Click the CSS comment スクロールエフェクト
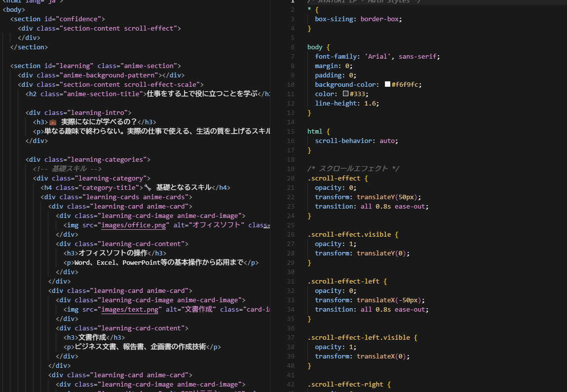The width and height of the screenshot is (567, 392). pos(353,169)
